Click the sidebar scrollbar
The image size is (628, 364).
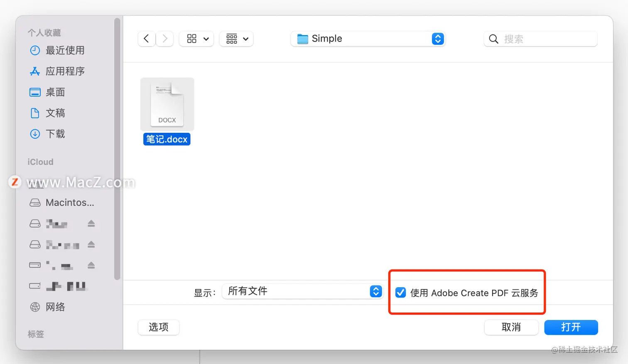tap(117, 149)
